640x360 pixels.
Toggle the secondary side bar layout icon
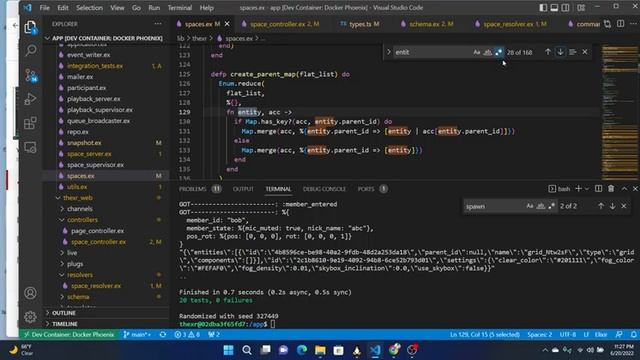point(565,7)
